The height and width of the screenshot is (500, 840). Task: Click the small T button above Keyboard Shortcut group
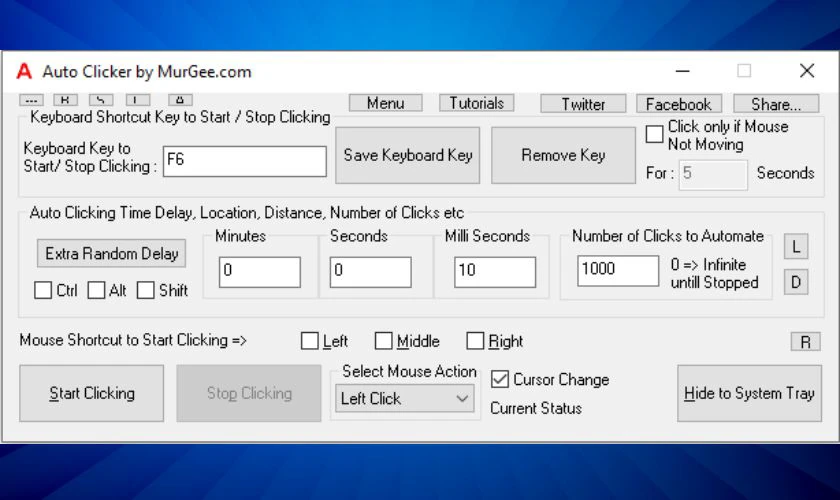pyautogui.click(x=138, y=100)
